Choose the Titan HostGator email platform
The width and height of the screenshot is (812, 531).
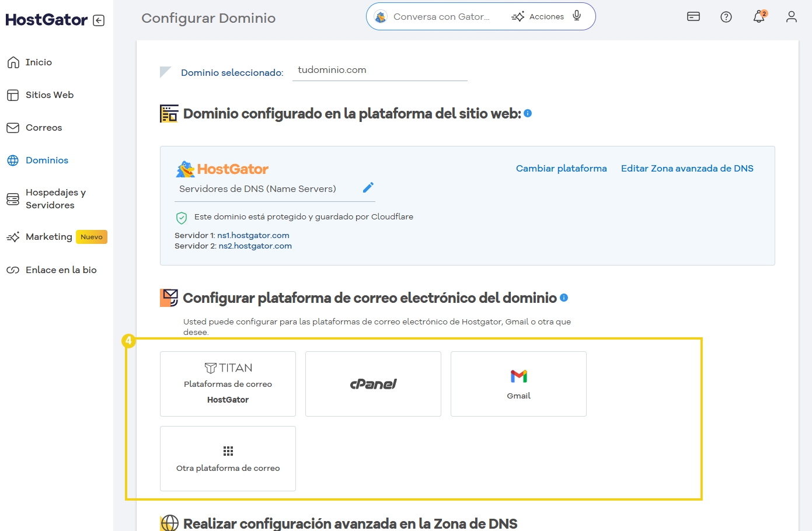click(228, 383)
